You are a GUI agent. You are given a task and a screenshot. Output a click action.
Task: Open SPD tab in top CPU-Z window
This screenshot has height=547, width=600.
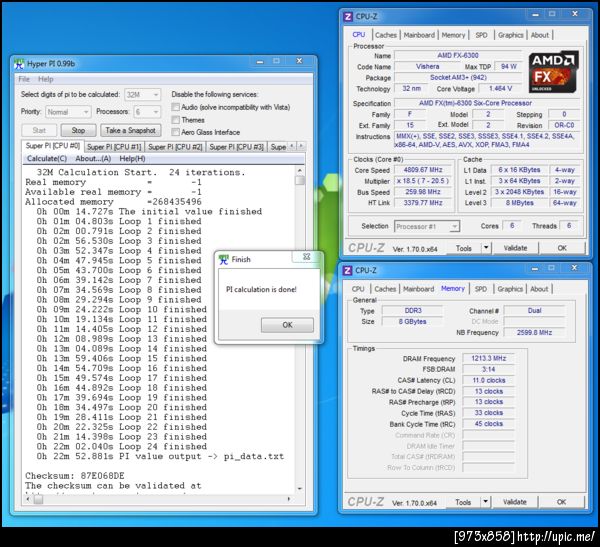click(x=481, y=35)
